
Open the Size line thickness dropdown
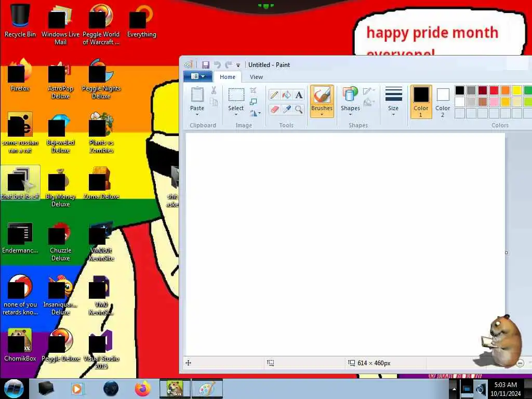click(393, 101)
